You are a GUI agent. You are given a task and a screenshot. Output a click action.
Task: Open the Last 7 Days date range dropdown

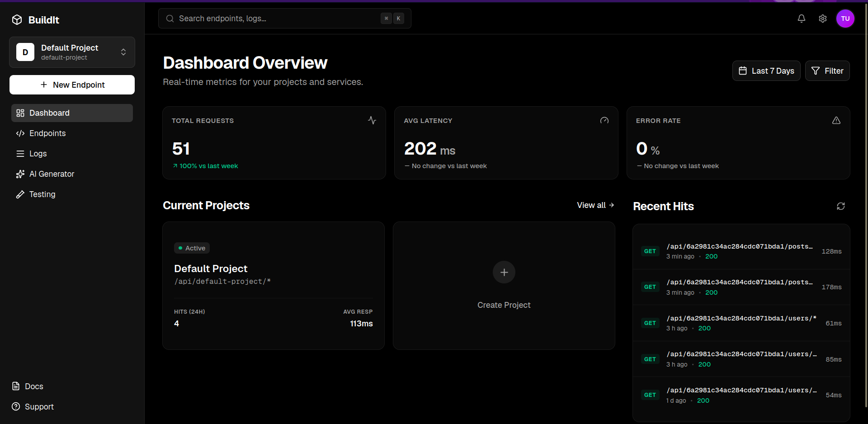(766, 71)
